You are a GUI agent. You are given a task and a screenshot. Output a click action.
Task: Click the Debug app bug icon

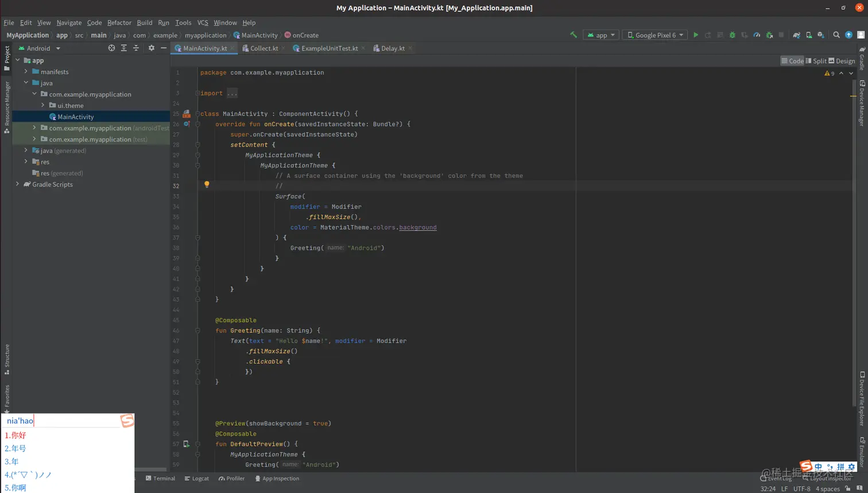click(732, 35)
